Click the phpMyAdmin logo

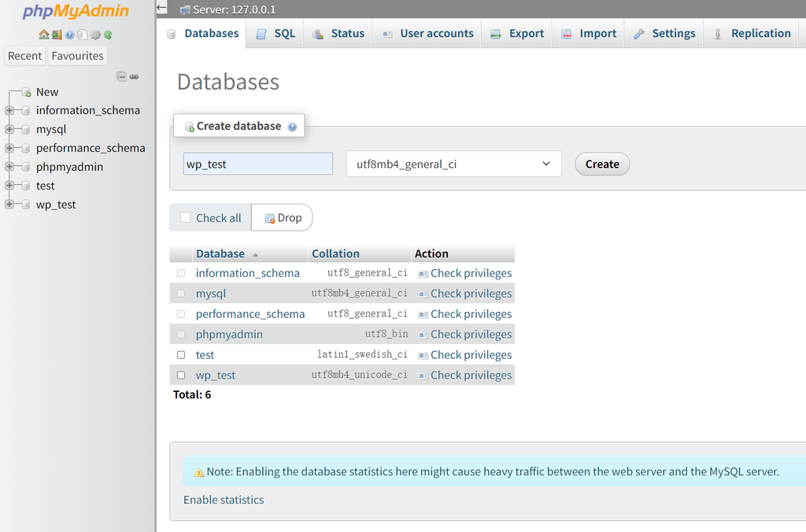(76, 11)
